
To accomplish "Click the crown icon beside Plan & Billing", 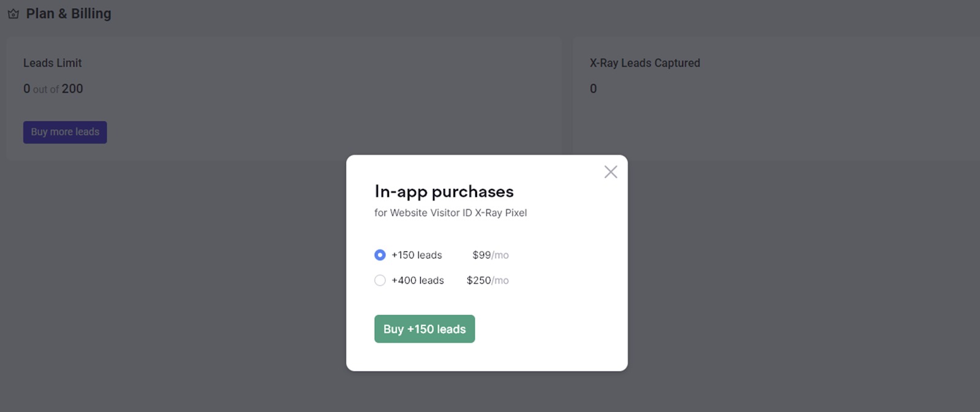I will pos(13,13).
